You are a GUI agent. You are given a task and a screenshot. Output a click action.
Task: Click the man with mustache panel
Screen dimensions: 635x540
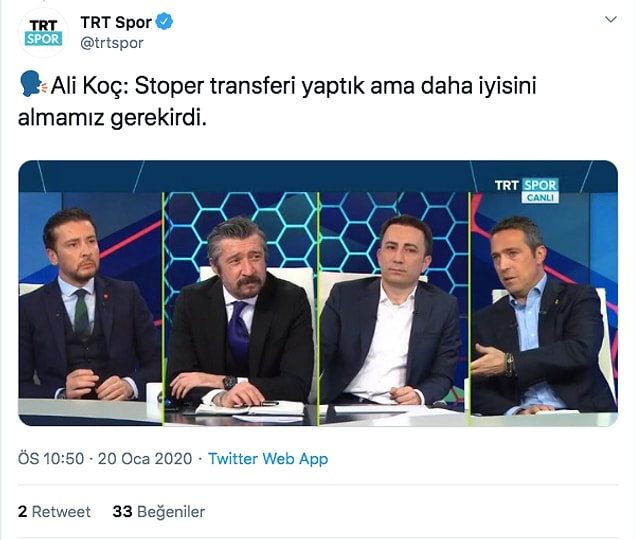[241, 308]
